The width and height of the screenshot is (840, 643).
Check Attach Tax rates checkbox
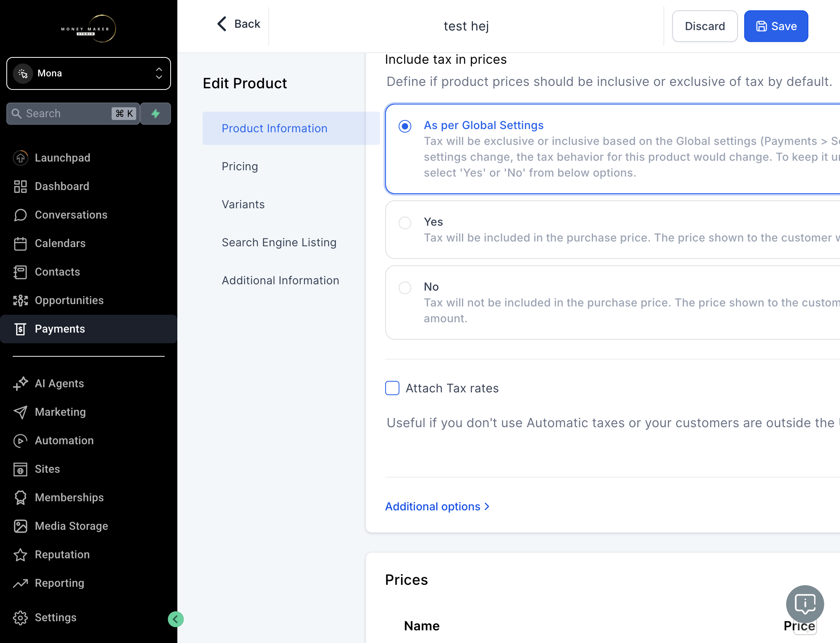click(392, 388)
